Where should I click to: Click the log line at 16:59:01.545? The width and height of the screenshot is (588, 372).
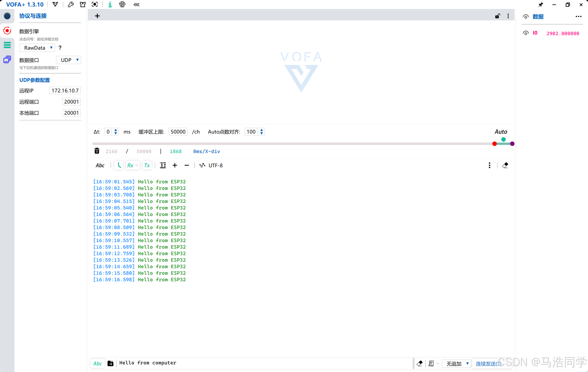coord(139,182)
